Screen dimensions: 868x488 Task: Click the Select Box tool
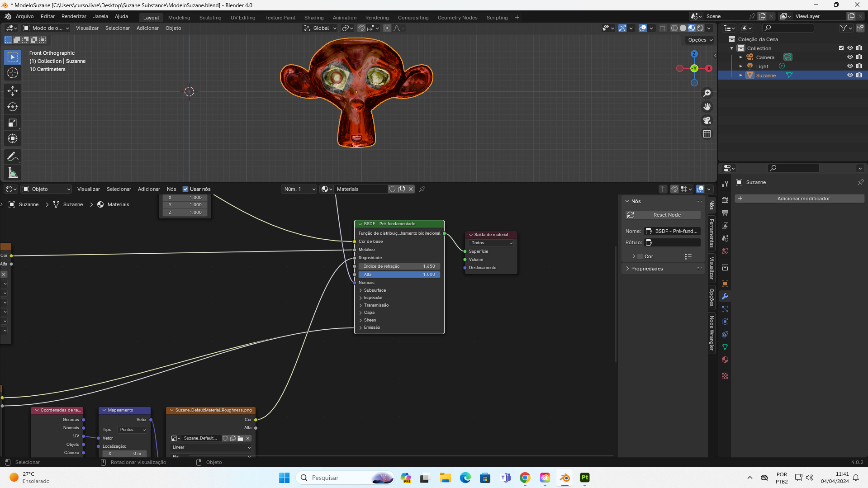[13, 57]
